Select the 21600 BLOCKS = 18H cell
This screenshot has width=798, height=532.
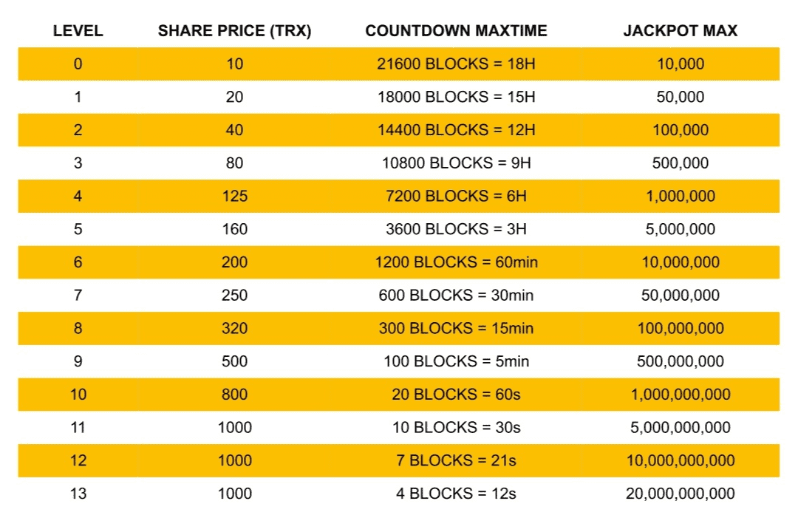456,64
